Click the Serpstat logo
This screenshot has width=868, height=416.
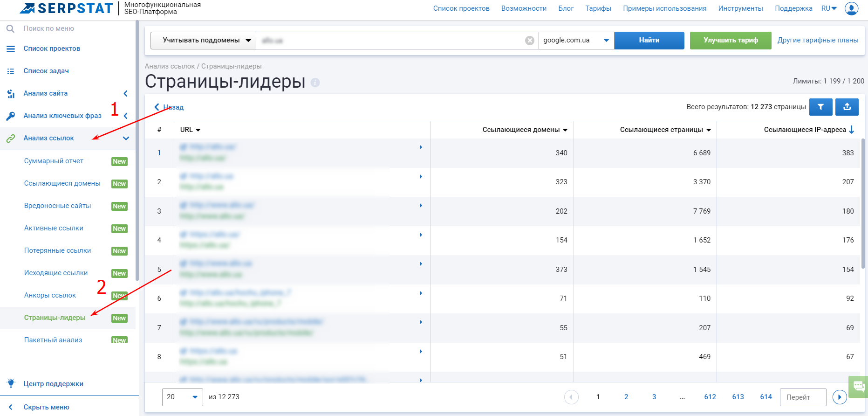pyautogui.click(x=66, y=8)
